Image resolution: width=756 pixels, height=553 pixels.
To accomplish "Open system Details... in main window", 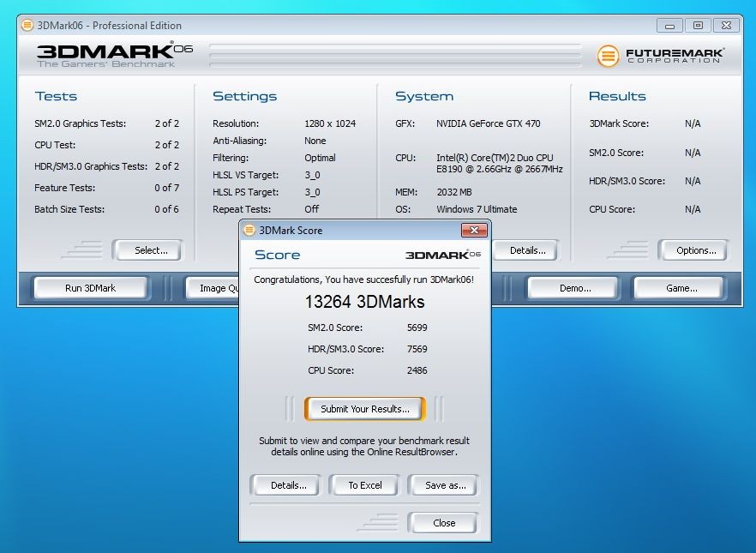I will pyautogui.click(x=525, y=250).
